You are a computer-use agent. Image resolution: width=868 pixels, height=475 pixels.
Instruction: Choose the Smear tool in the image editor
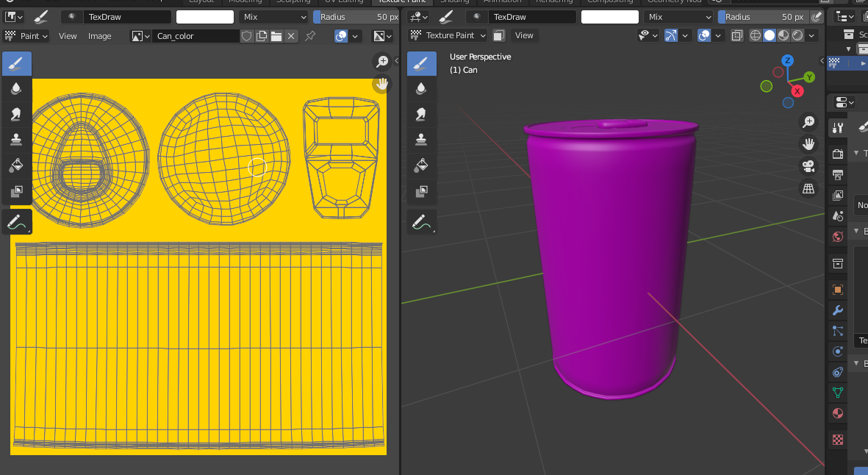(x=16, y=114)
